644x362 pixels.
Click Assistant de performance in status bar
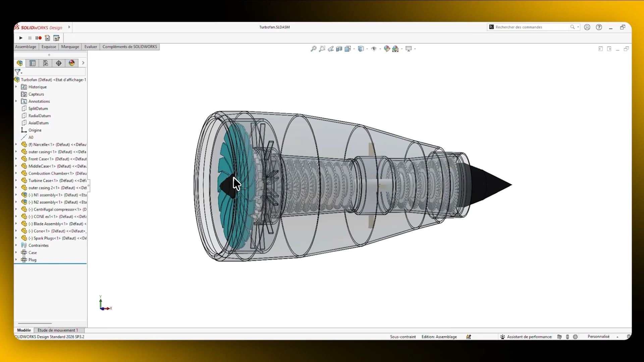pyautogui.click(x=526, y=337)
